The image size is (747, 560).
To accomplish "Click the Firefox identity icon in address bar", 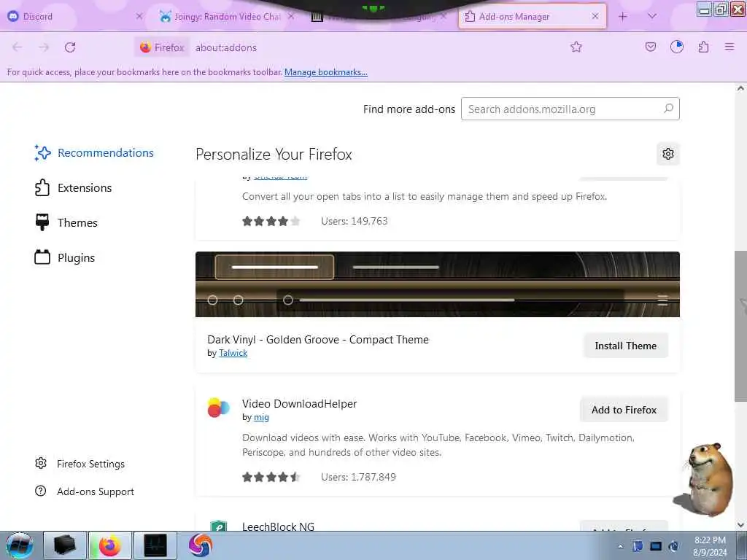I will coord(162,47).
